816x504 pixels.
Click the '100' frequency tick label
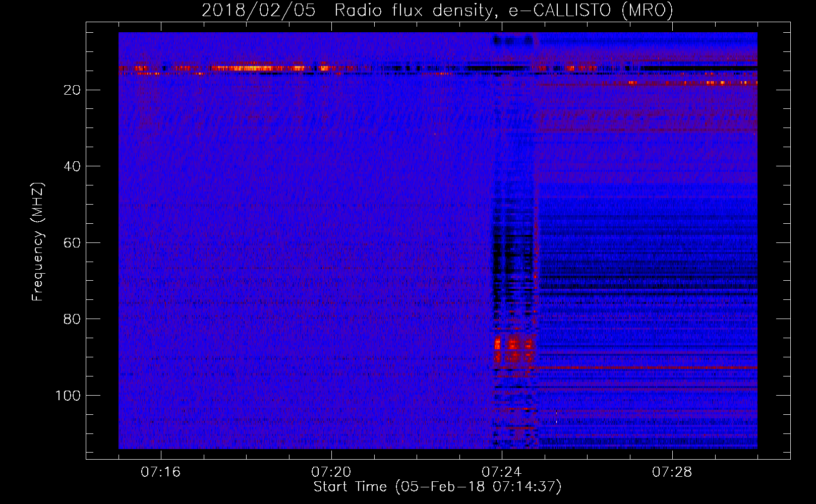point(68,396)
